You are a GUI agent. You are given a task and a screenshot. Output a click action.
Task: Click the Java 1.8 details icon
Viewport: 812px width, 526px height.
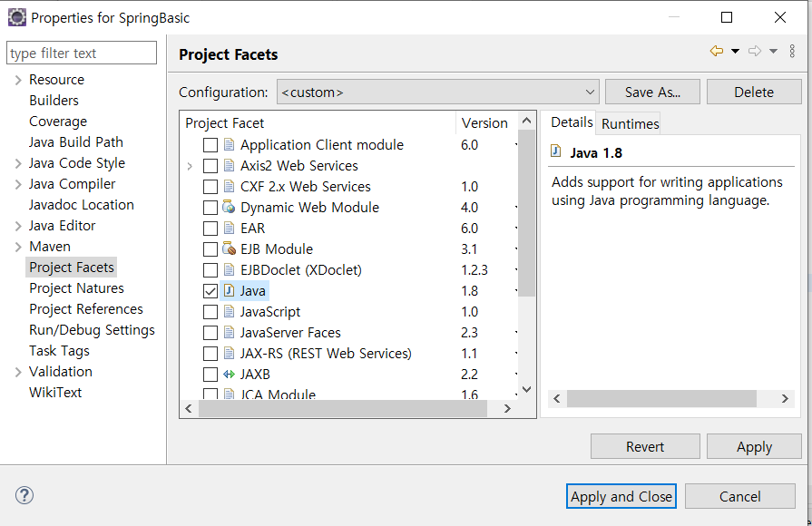tap(555, 151)
